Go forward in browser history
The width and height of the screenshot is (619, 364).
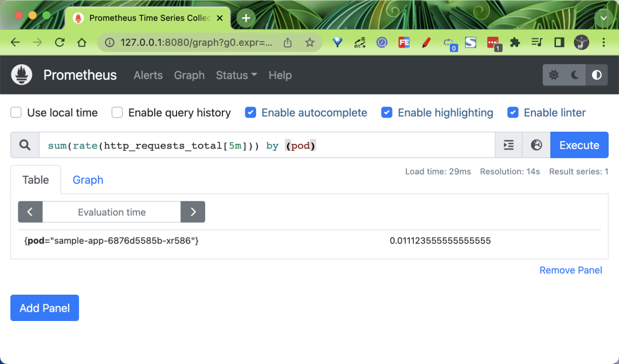(x=37, y=42)
